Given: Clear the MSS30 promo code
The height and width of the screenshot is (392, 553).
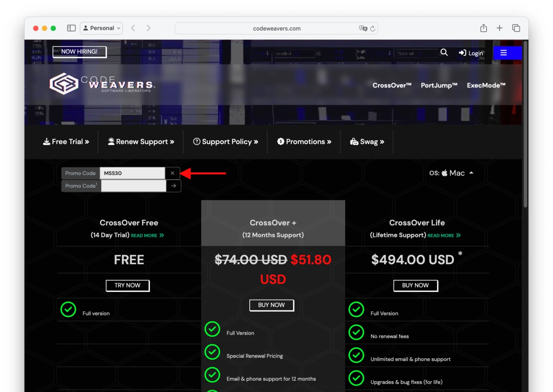Looking at the screenshot, I should 172,173.
